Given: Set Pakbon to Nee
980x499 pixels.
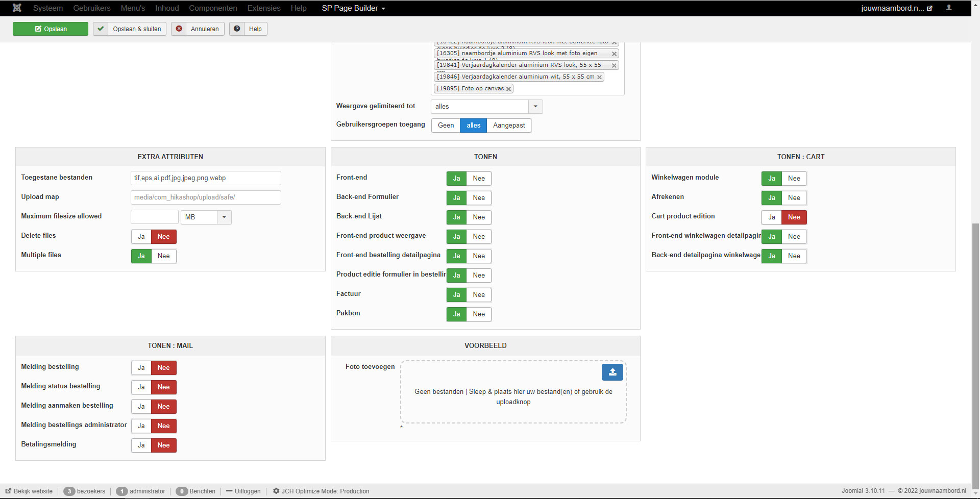Looking at the screenshot, I should click(x=479, y=314).
